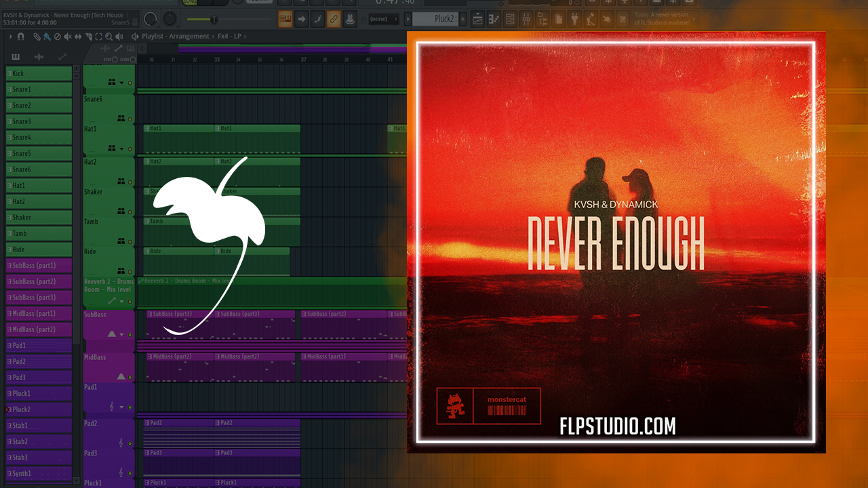The height and width of the screenshot is (488, 868).
Task: Click the Playlist - Arrangement breadcrumb
Action: point(176,36)
